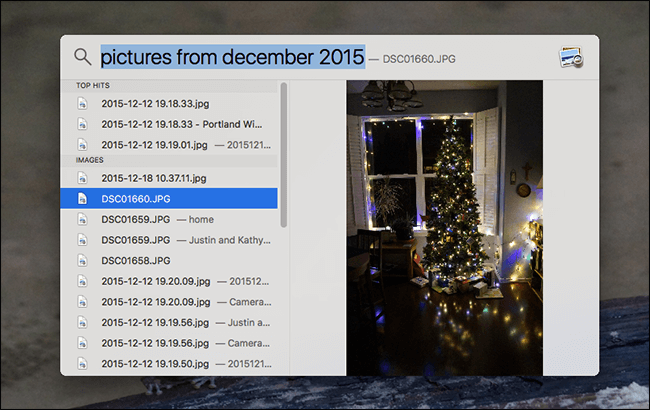
Task: Click the Christmas tree preview image
Action: 445,228
